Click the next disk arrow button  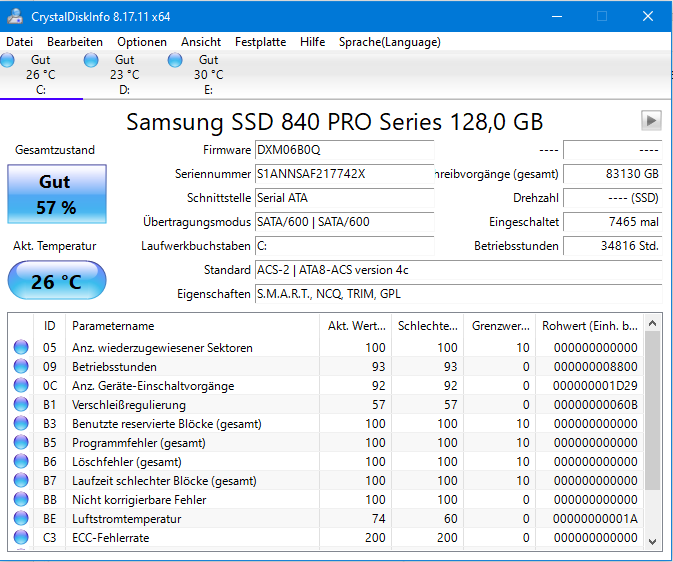click(651, 121)
